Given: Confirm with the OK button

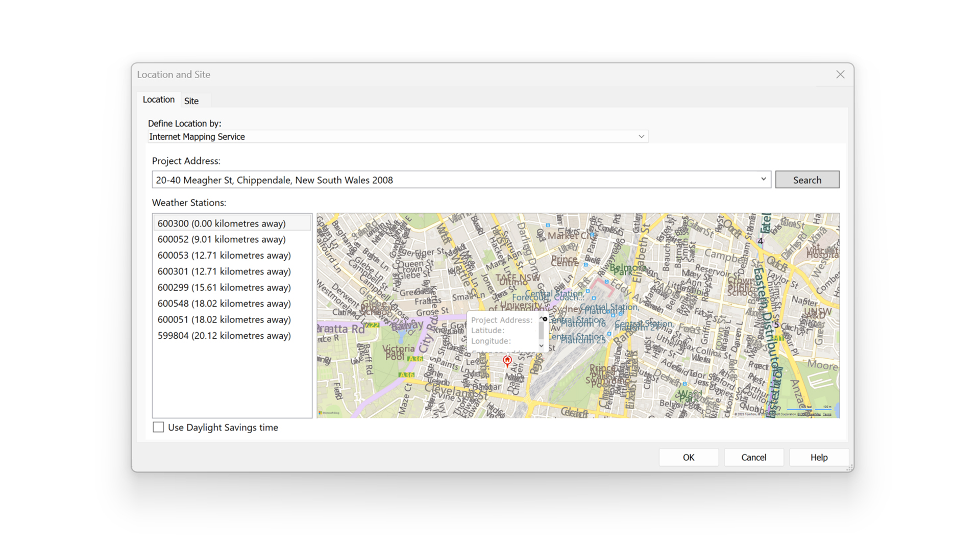Looking at the screenshot, I should coord(688,458).
